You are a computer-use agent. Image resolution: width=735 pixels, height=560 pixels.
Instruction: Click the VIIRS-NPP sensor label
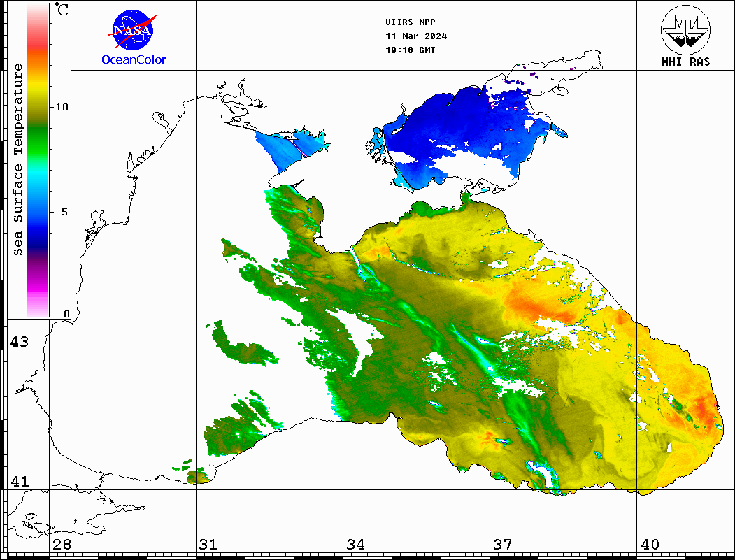[410, 22]
